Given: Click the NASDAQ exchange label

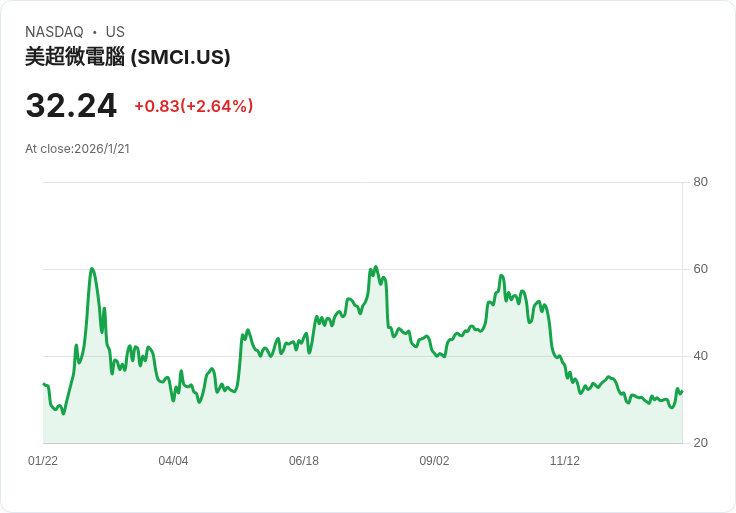Looking at the screenshot, I should [54, 32].
